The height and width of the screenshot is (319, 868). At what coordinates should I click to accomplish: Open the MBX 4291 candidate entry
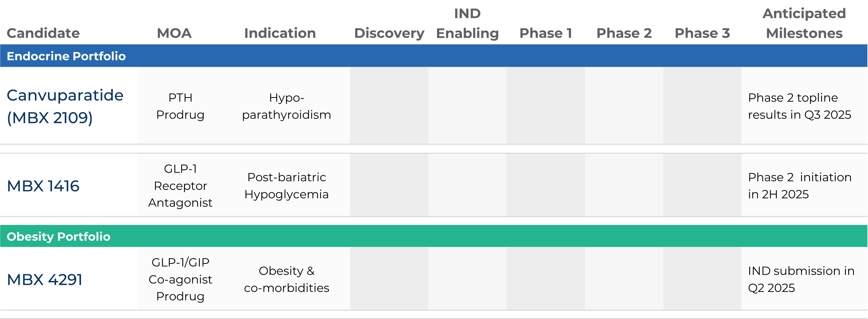tap(45, 280)
